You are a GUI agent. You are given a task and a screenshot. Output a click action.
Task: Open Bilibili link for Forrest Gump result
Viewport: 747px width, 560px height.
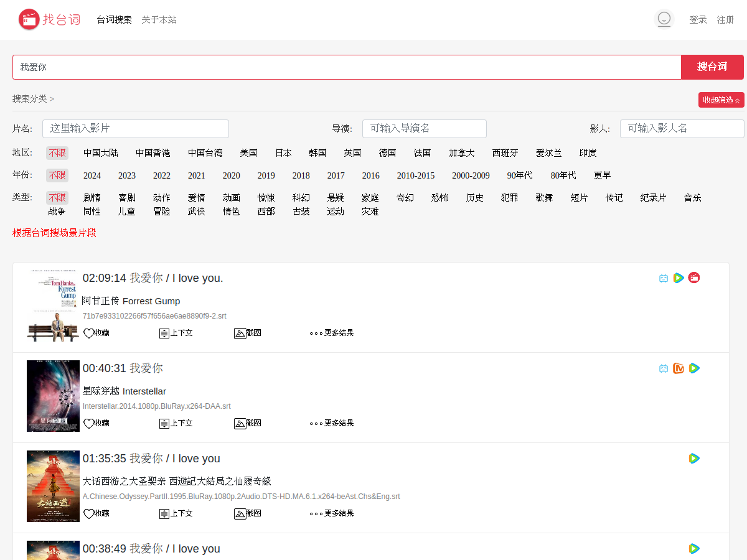(x=664, y=278)
